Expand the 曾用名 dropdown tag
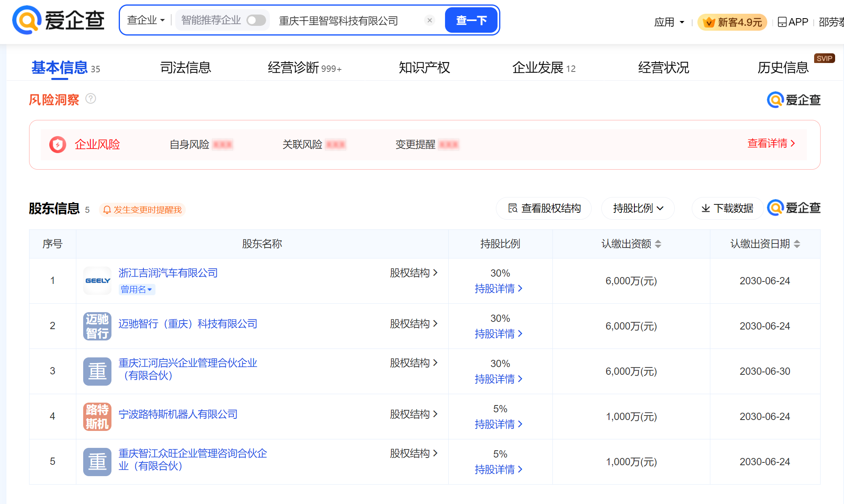The width and height of the screenshot is (844, 504). pos(136,289)
